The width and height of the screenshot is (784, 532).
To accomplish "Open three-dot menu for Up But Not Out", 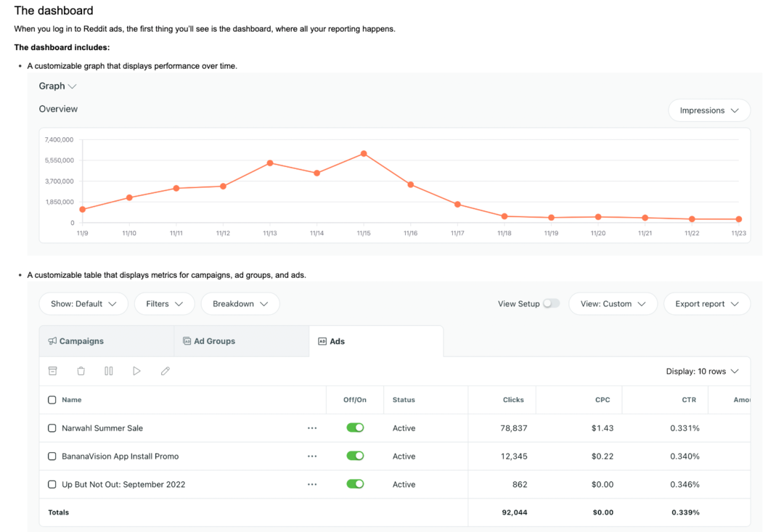I will click(312, 485).
